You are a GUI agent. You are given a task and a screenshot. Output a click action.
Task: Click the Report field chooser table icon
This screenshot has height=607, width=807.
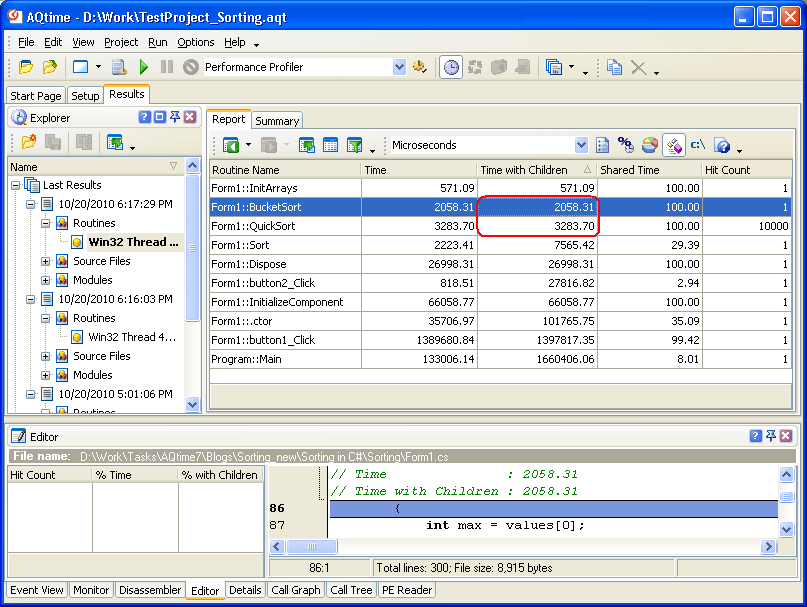click(x=330, y=145)
